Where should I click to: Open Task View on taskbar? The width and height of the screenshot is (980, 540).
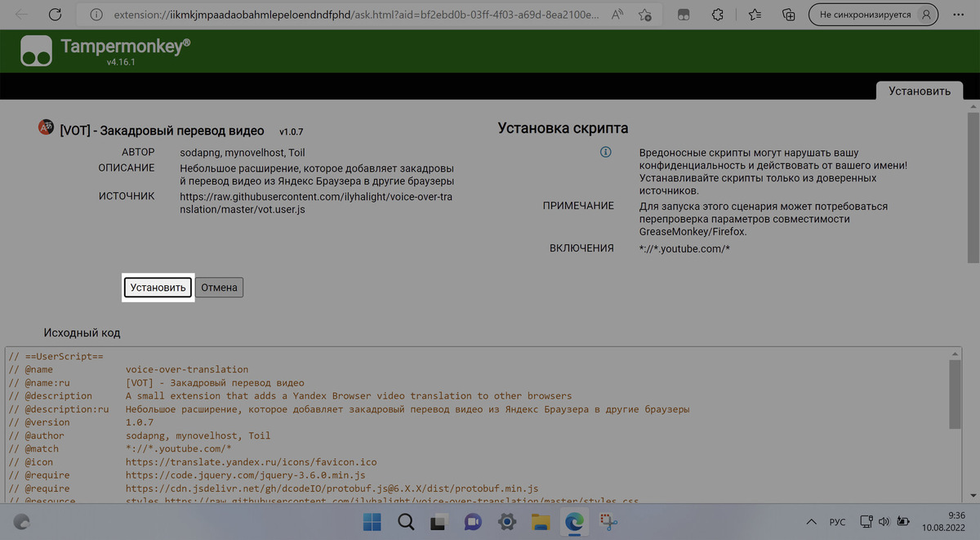pos(439,521)
